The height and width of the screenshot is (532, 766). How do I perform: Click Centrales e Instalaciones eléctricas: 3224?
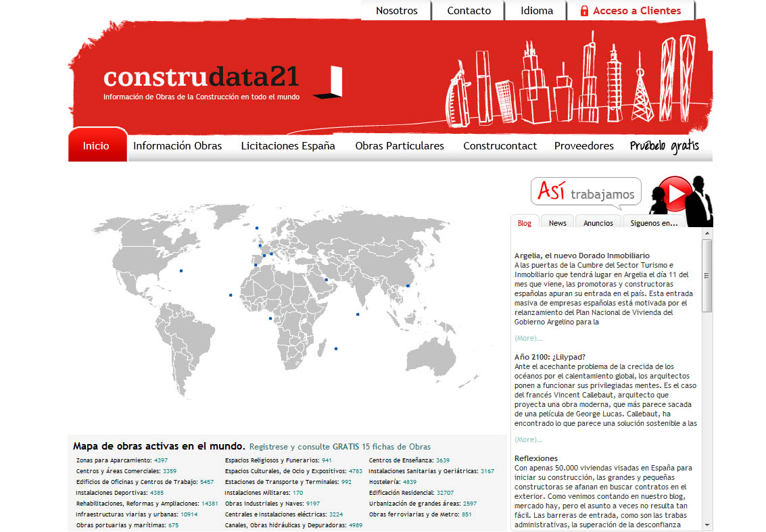pyautogui.click(x=284, y=514)
